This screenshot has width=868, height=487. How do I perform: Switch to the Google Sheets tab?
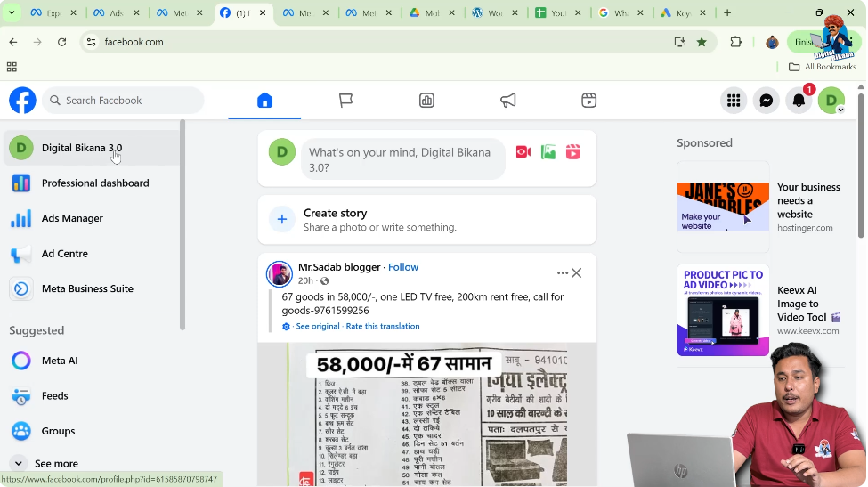pos(558,12)
